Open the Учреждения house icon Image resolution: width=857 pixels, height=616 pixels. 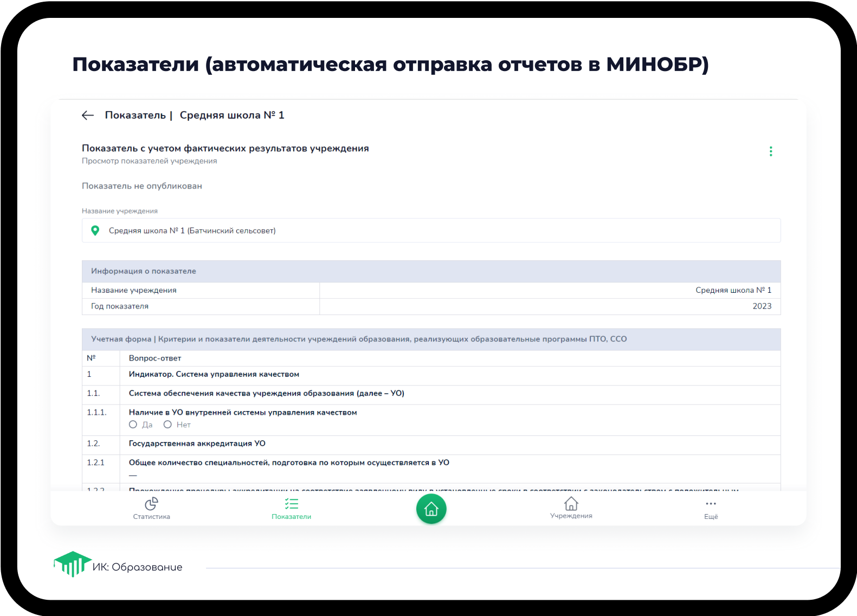pos(571,504)
